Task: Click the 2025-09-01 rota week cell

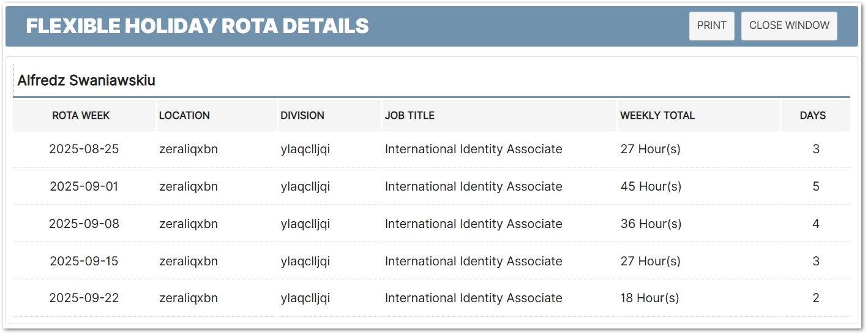Action: click(84, 186)
